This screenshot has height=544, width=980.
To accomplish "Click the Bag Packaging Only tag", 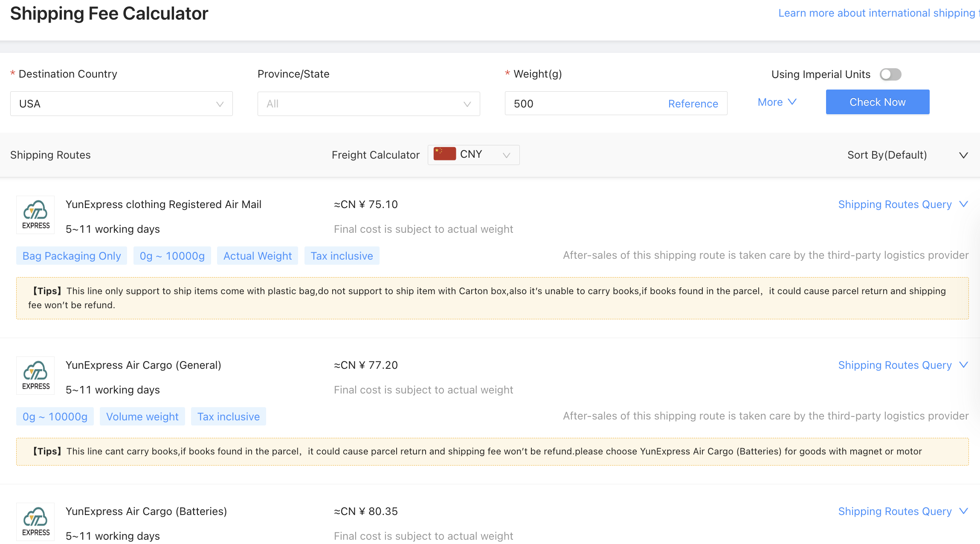I will pyautogui.click(x=72, y=256).
